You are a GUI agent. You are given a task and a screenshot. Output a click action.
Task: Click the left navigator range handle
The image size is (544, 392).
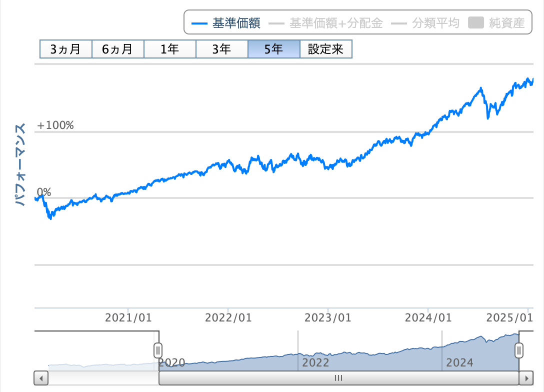(158, 349)
